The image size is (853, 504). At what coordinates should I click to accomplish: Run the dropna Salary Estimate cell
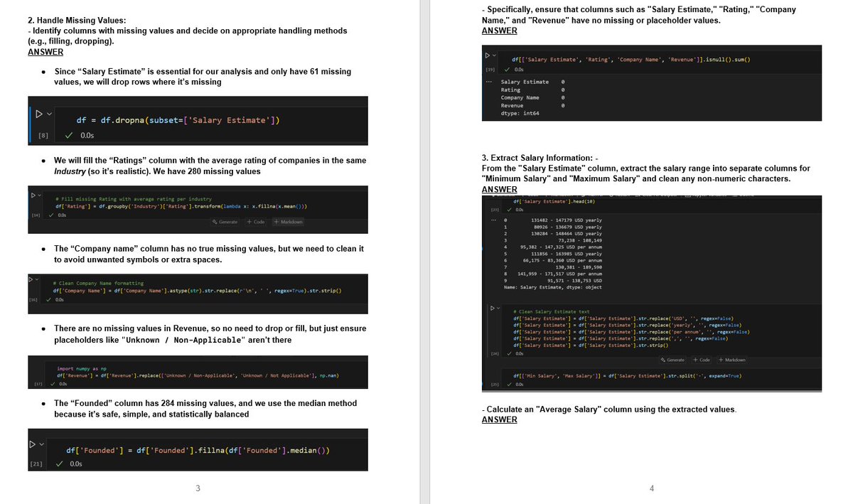pyautogui.click(x=38, y=114)
